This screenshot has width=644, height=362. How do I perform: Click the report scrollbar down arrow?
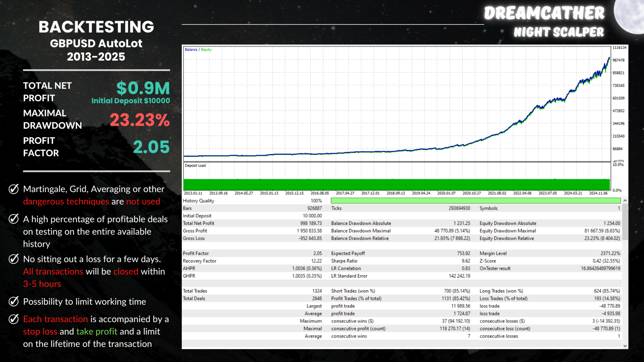point(625,346)
